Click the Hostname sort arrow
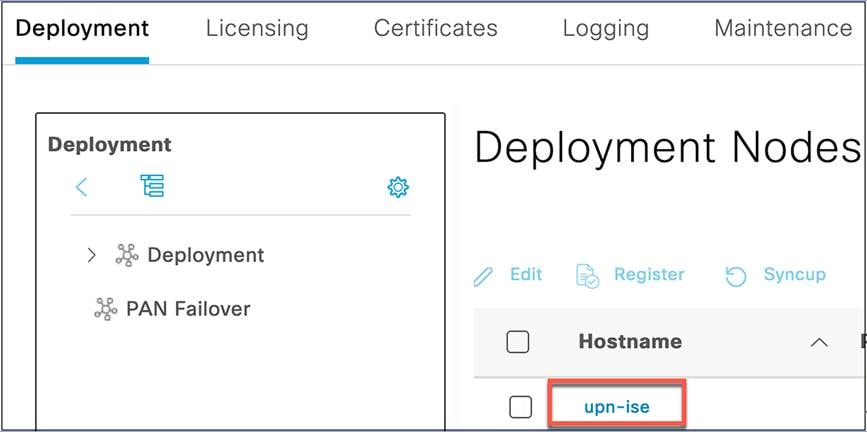The image size is (867, 432). click(819, 342)
